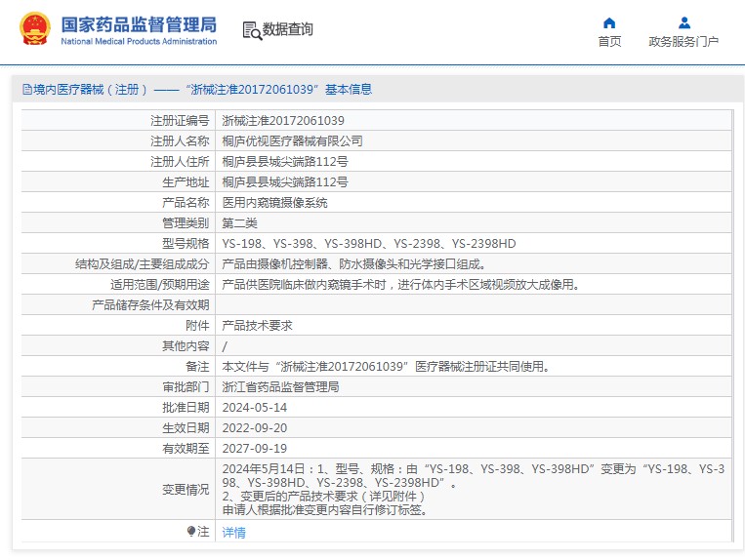The width and height of the screenshot is (745, 560).
Task: Click the 注册证编号 label
Action: point(180,121)
